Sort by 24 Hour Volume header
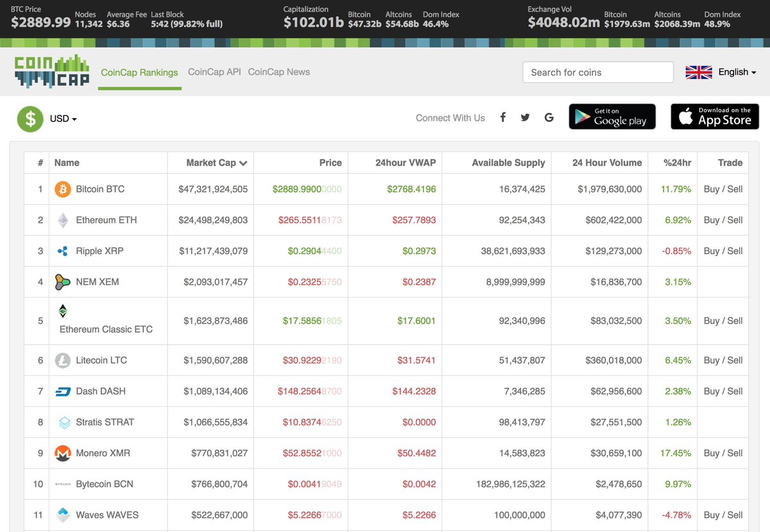This screenshot has height=532, width=770. click(607, 163)
